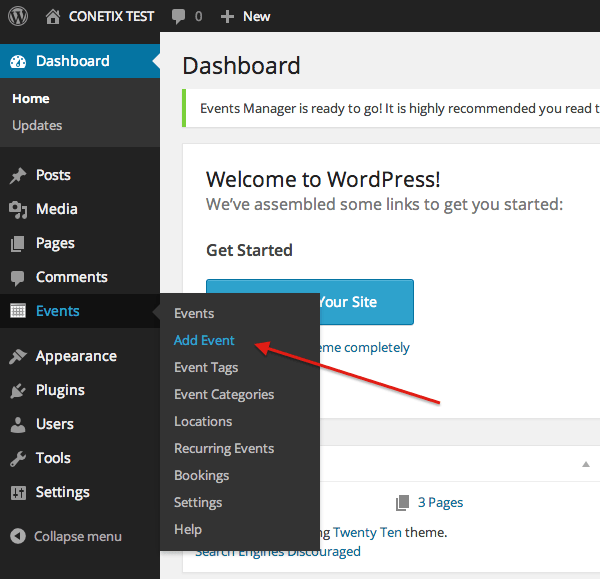
Task: Choose Event Tags in the flyout
Action: pyautogui.click(x=206, y=368)
